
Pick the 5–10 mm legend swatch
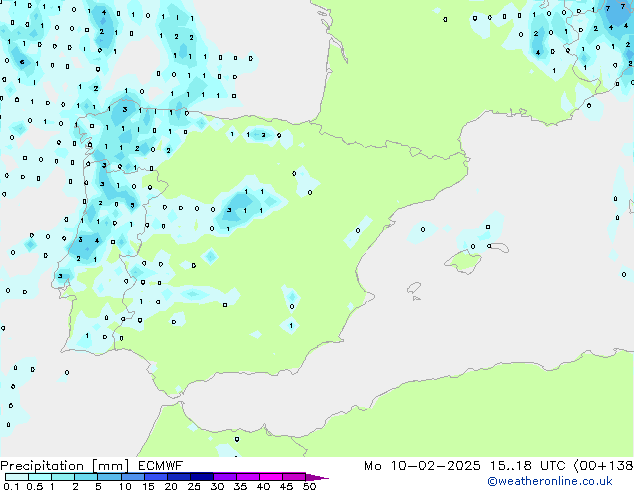coord(109,477)
